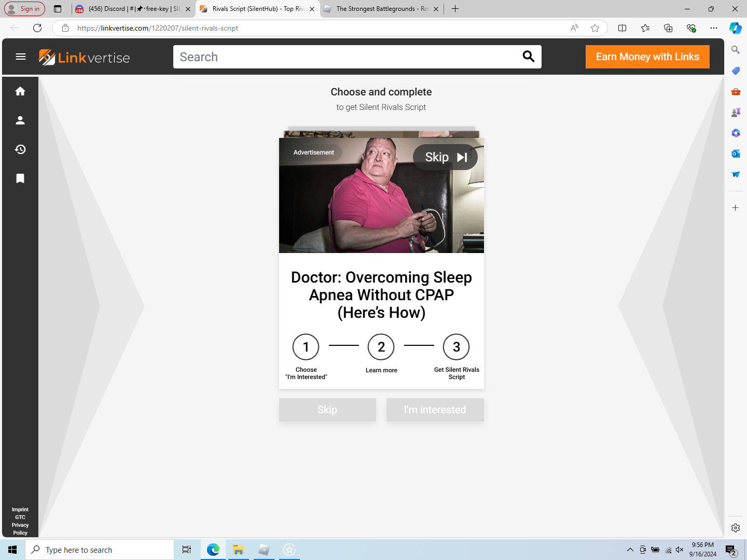Add this page to favorites star
This screenshot has width=747, height=560.
coord(595,28)
